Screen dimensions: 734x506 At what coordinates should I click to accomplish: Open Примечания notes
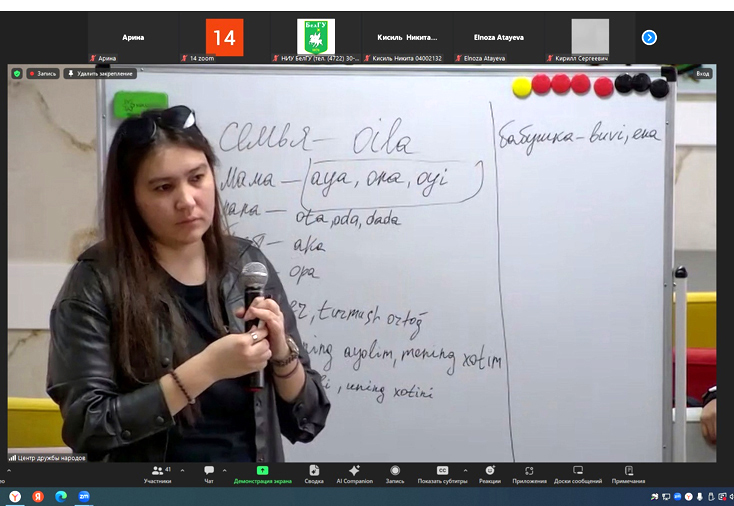[x=628, y=472]
